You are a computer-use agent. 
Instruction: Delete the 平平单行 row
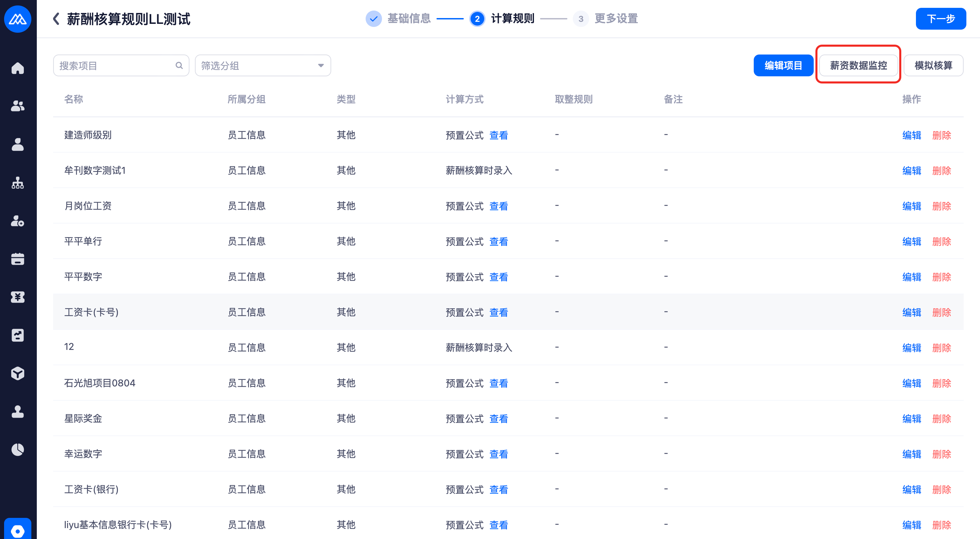click(x=941, y=241)
